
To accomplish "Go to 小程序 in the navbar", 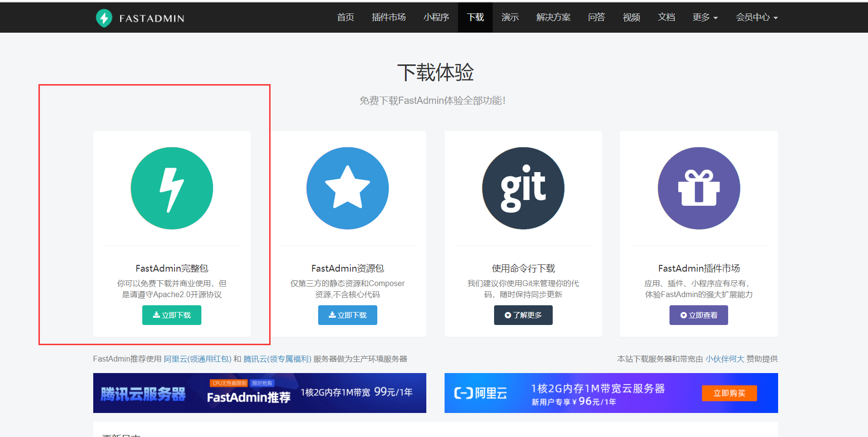I will pyautogui.click(x=436, y=17).
